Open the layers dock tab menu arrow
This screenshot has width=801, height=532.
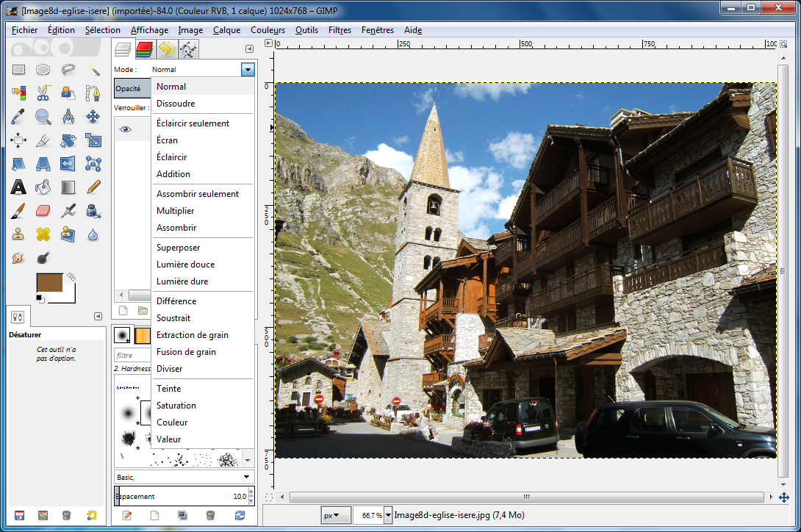[249, 49]
